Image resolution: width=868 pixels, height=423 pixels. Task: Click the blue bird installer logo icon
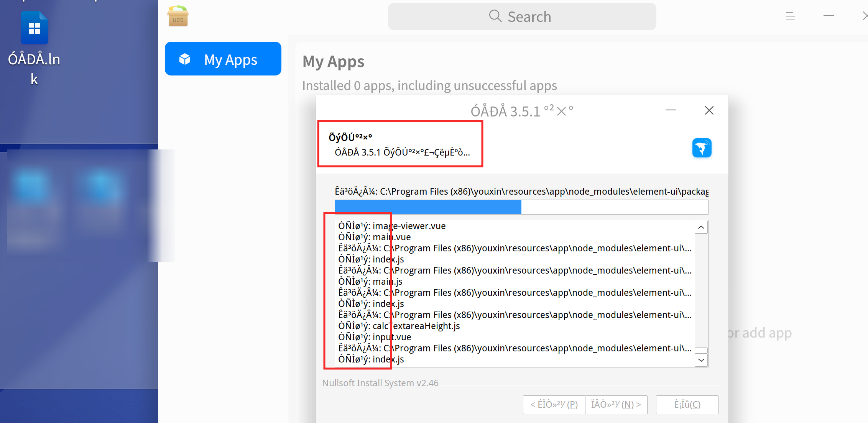[702, 148]
